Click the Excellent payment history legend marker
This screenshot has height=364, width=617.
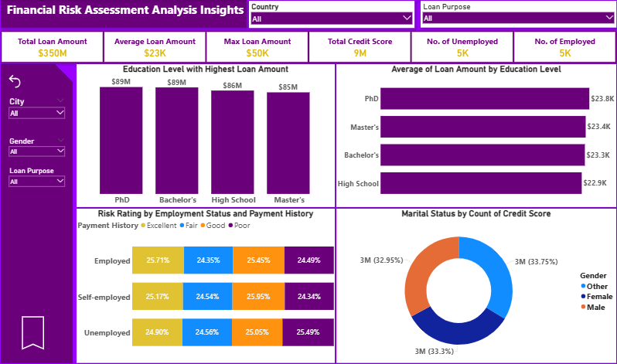click(x=143, y=226)
